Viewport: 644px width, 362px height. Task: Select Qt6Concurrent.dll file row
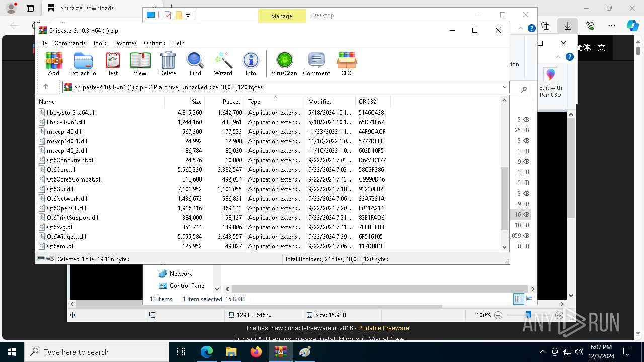click(268, 160)
